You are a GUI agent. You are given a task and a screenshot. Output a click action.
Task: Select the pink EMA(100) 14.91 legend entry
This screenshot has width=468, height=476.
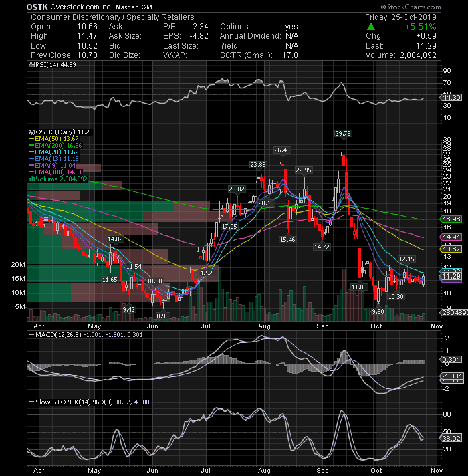point(55,172)
